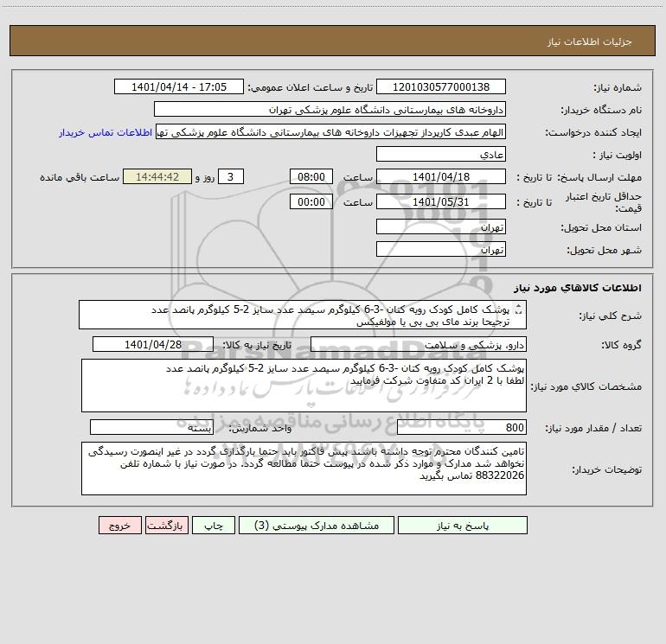This screenshot has height=644, width=666.
Task: Click the general need description text box
Action: [303, 315]
